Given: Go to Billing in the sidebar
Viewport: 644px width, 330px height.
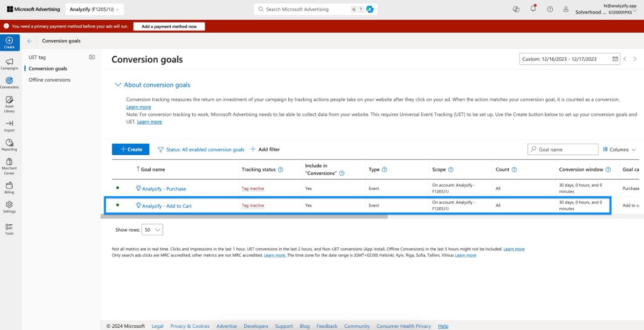Looking at the screenshot, I should pyautogui.click(x=9, y=187).
